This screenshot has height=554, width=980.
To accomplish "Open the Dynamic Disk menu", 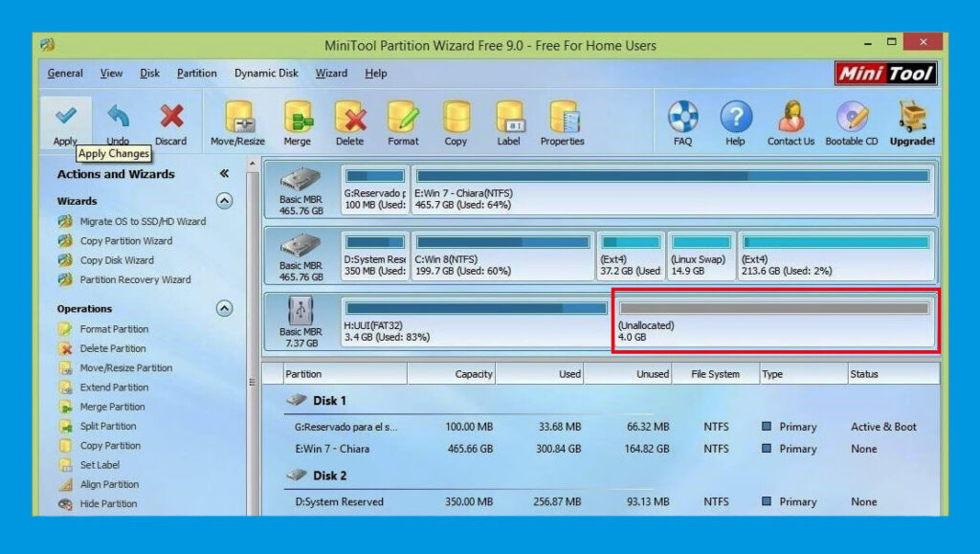I will (x=266, y=73).
